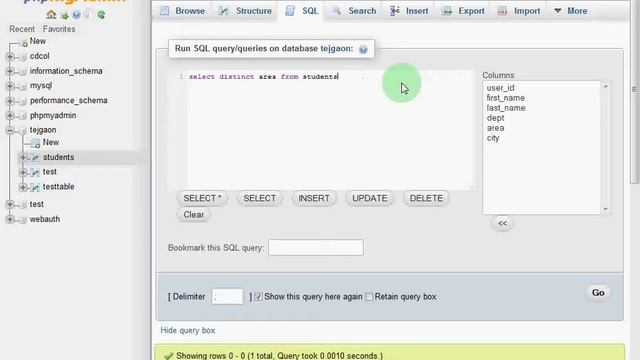
Task: Click the Export tab icon
Action: [447, 11]
